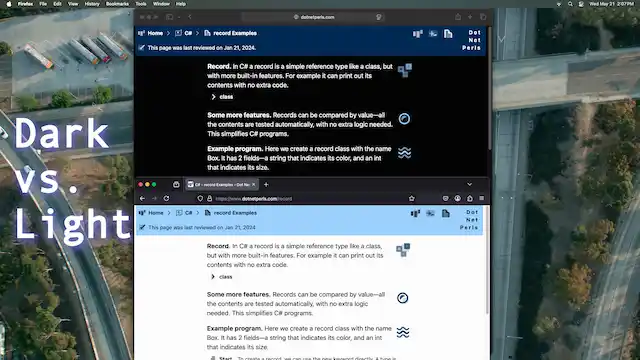Close the 'C# - record Examples' tab
The height and width of the screenshot is (360, 640).
pos(253,184)
